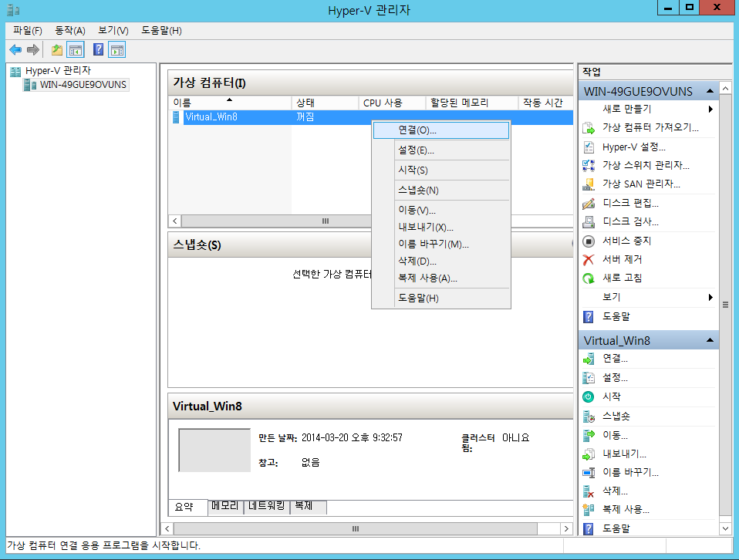Click the 가상 스위치 관리자 icon
This screenshot has height=560, width=739.
point(589,165)
